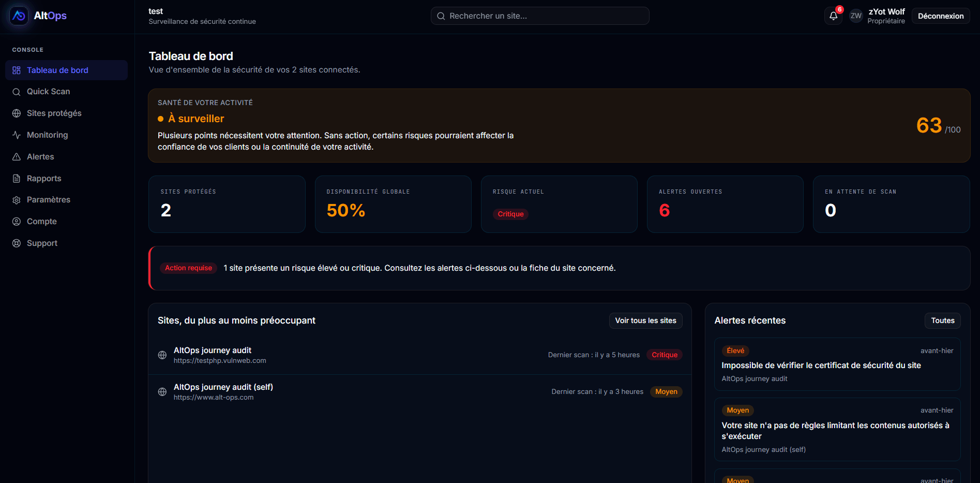Open Tableau de bord in sidebar

(66, 70)
